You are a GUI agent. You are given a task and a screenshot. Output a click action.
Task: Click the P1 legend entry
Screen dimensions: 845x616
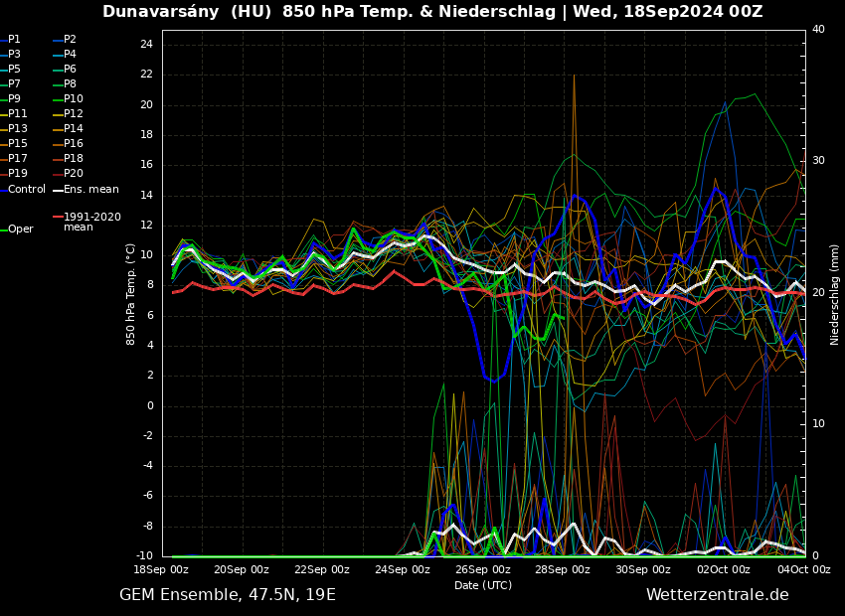[x=14, y=40]
